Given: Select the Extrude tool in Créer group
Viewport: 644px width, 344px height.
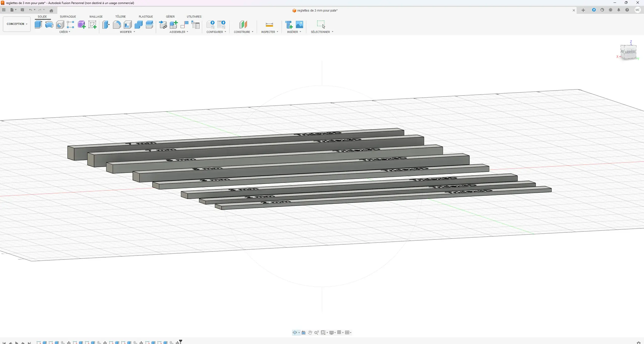Looking at the screenshot, I should coord(38,25).
